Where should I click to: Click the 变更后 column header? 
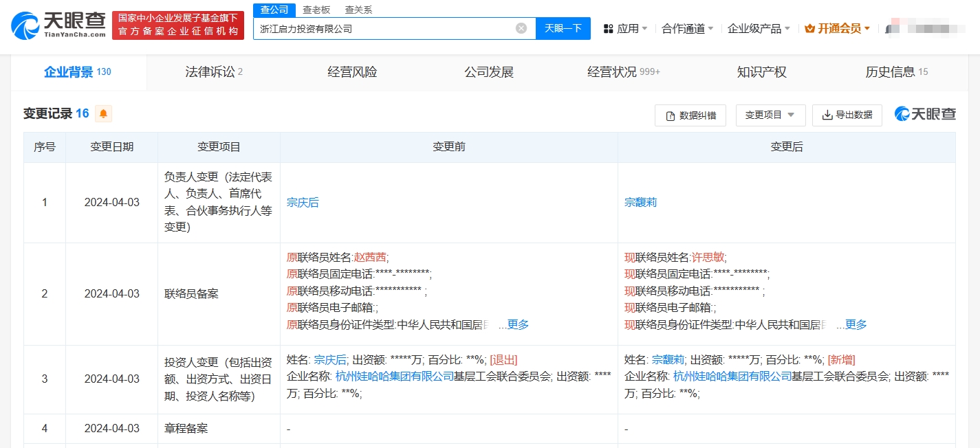(x=787, y=147)
